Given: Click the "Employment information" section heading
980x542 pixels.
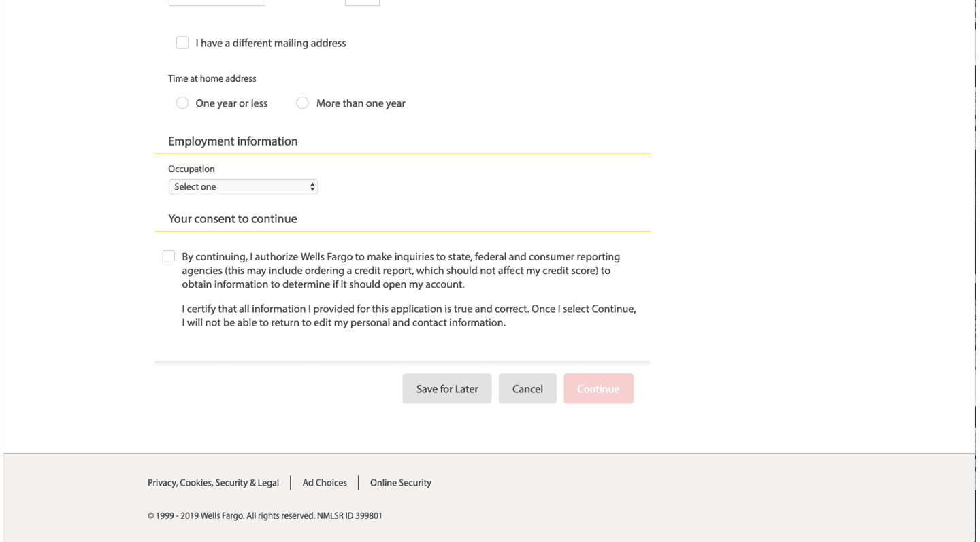Looking at the screenshot, I should (233, 141).
